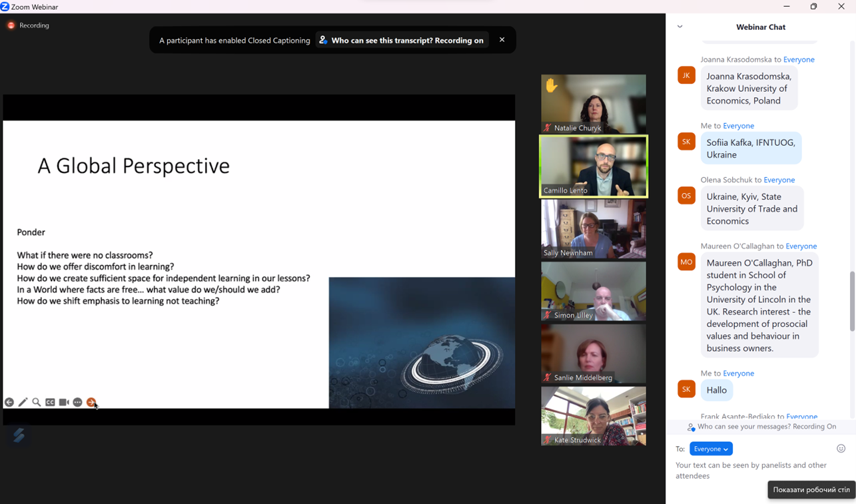Click the Zoom Webinar app logo
Viewport: 856px width, 504px height.
coord(5,7)
